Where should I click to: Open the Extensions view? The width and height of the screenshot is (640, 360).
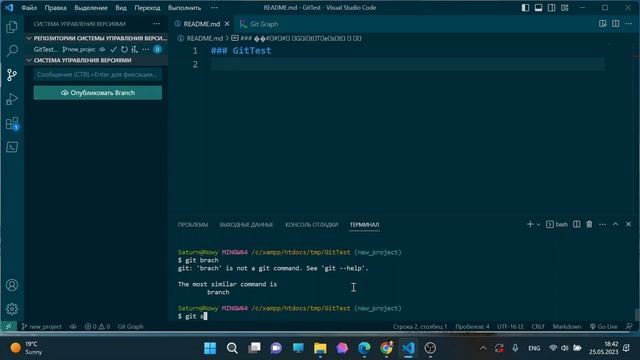(x=12, y=123)
